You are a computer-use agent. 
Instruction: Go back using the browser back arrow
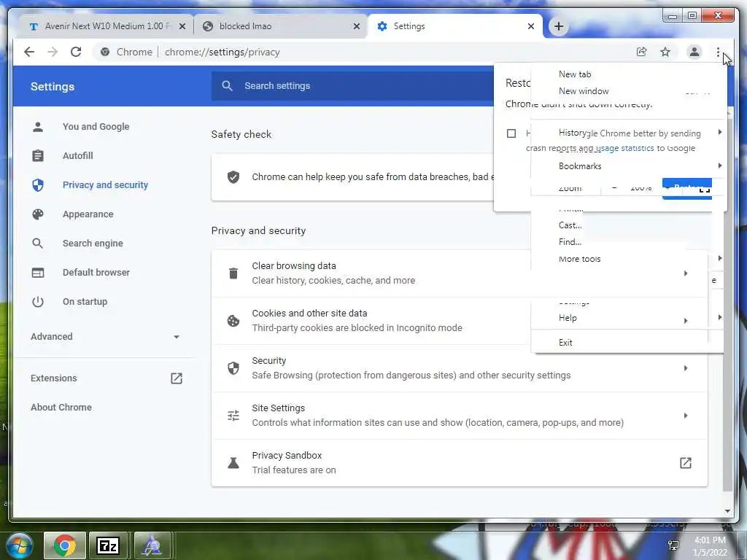tap(29, 52)
